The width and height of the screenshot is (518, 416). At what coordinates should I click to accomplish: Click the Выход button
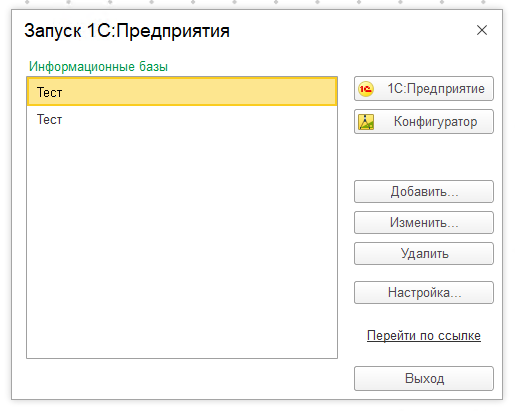pos(424,379)
